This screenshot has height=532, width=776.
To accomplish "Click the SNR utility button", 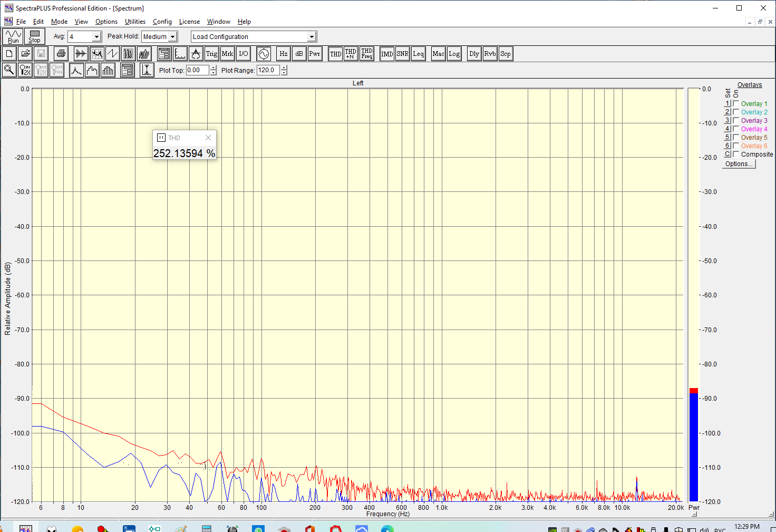I will point(402,54).
